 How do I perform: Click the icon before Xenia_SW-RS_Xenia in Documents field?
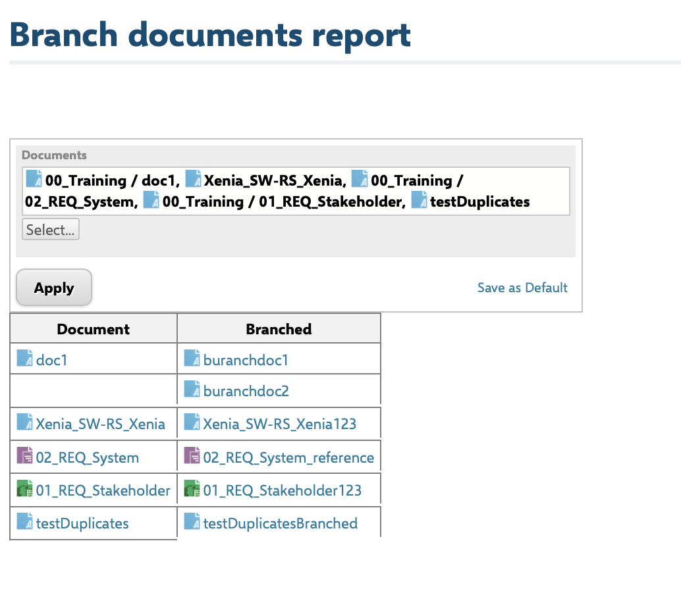(193, 178)
